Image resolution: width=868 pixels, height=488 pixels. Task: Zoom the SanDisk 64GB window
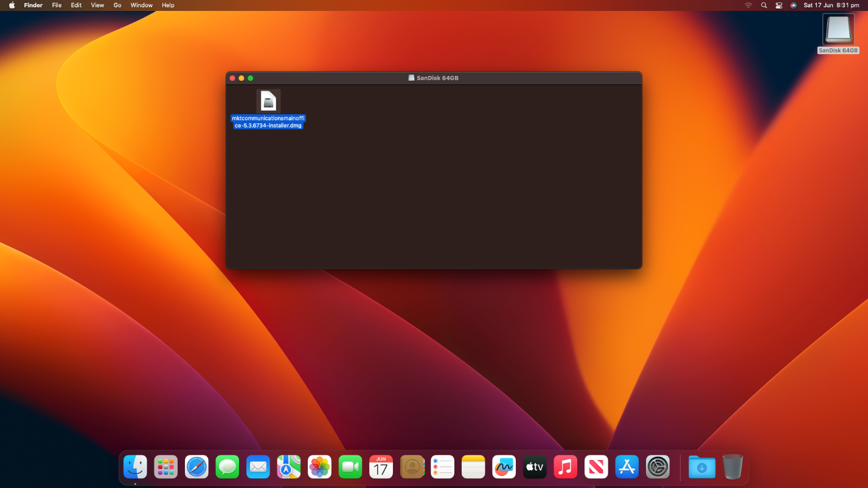click(251, 78)
